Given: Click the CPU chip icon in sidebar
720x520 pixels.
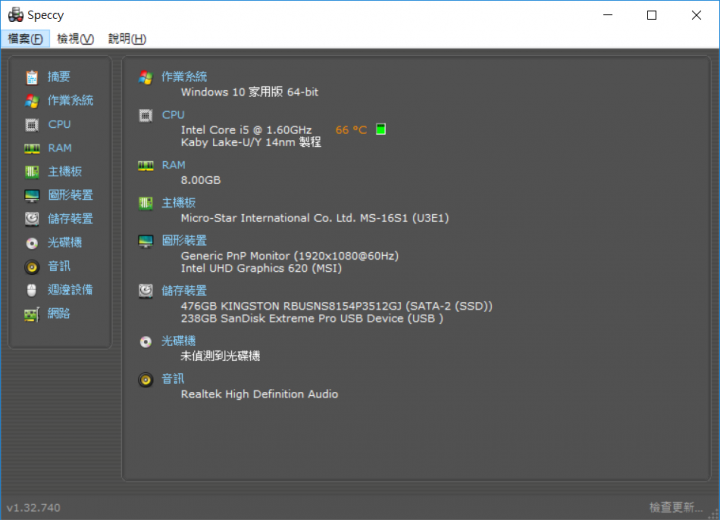Looking at the screenshot, I should [x=32, y=124].
